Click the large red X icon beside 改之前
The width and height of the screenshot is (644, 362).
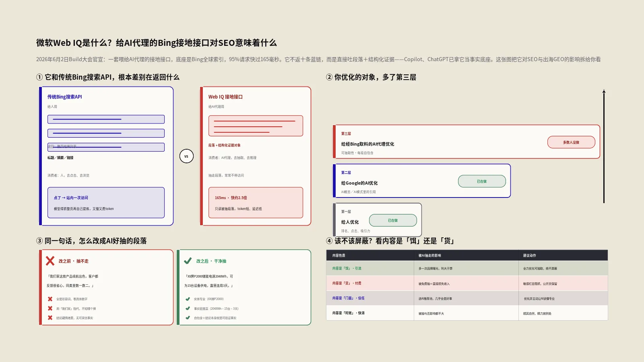[50, 261]
